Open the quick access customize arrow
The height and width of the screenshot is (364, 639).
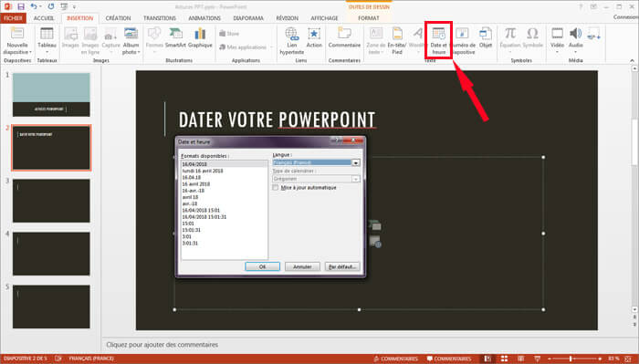pyautogui.click(x=74, y=7)
